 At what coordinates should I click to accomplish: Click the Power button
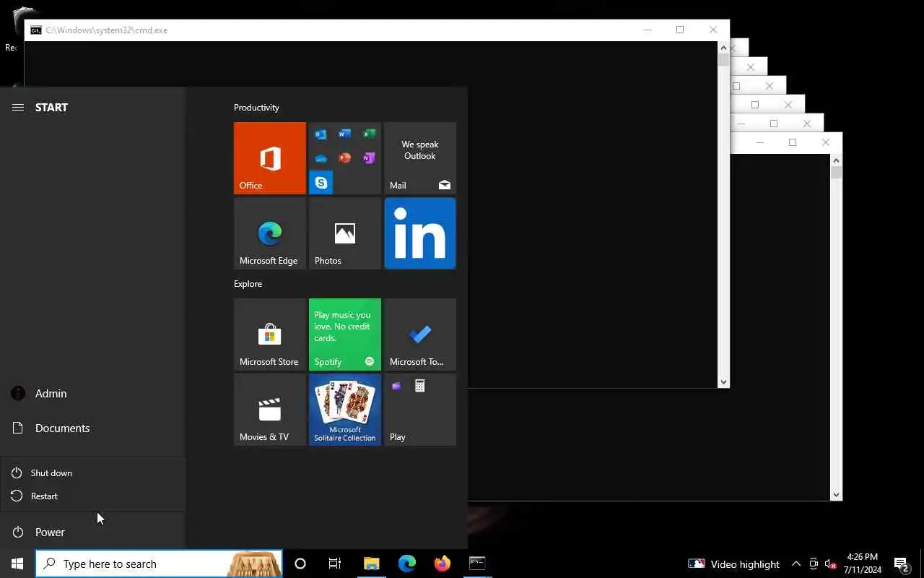pyautogui.click(x=92, y=532)
